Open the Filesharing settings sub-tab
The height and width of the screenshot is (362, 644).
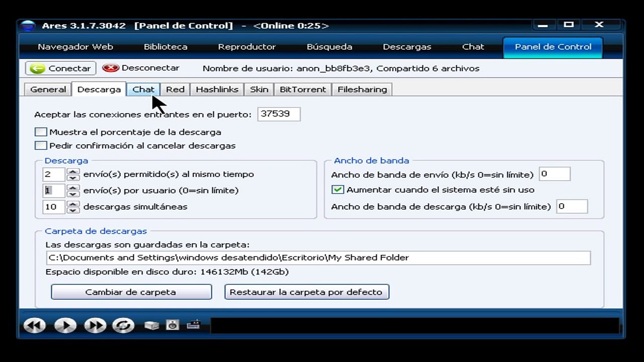pyautogui.click(x=362, y=89)
